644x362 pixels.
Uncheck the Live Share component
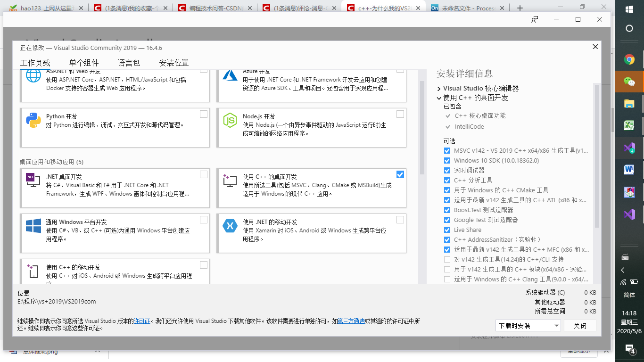pos(447,230)
